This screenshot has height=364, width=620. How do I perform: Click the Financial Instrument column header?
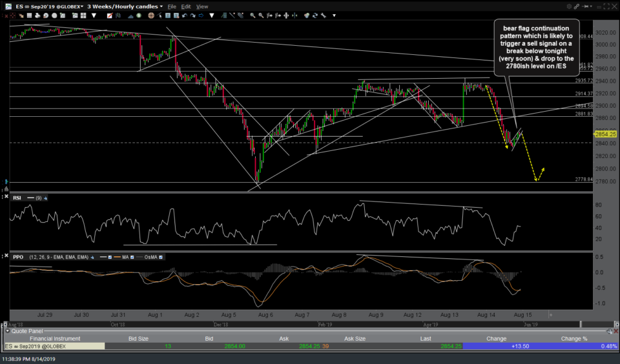coord(54,339)
